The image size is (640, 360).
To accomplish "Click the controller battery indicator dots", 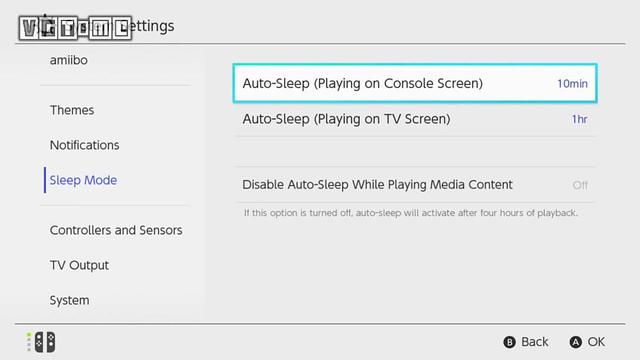I will tap(29, 342).
